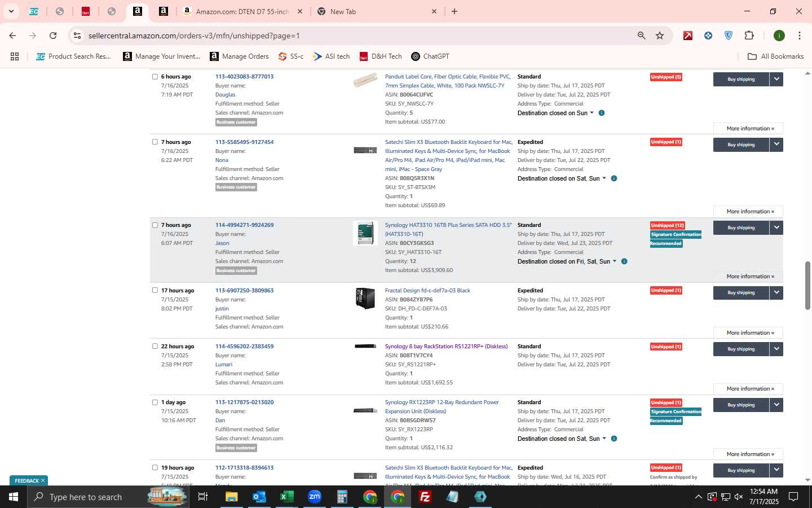812x508 pixels.
Task: Open Outlook from the taskbar
Action: [x=259, y=497]
